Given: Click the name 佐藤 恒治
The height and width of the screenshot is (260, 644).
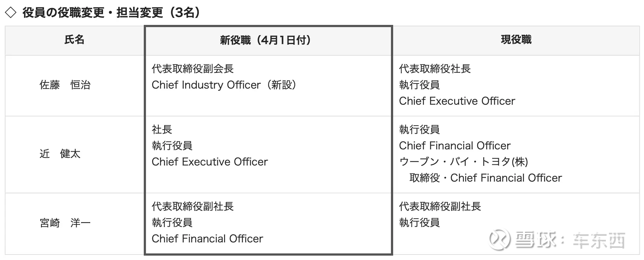Looking at the screenshot, I should (x=65, y=85).
